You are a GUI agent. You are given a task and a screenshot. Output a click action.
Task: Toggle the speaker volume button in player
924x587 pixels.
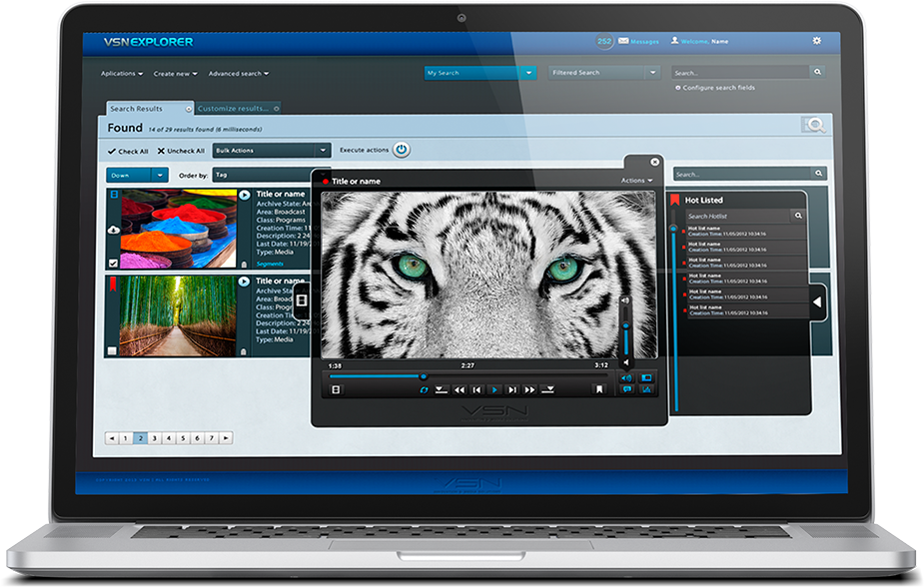click(x=626, y=378)
